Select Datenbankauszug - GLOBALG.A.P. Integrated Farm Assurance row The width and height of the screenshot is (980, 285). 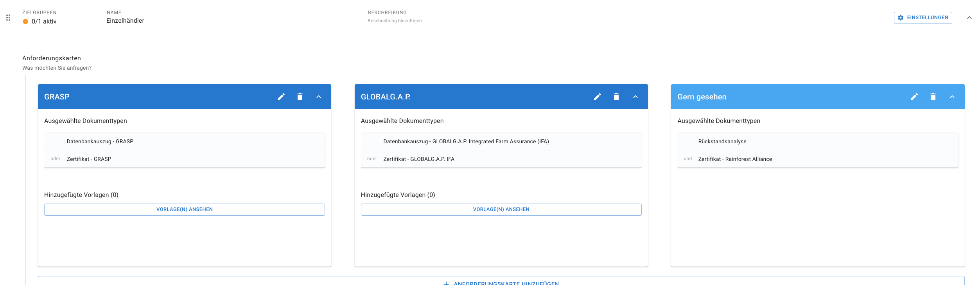coord(501,141)
